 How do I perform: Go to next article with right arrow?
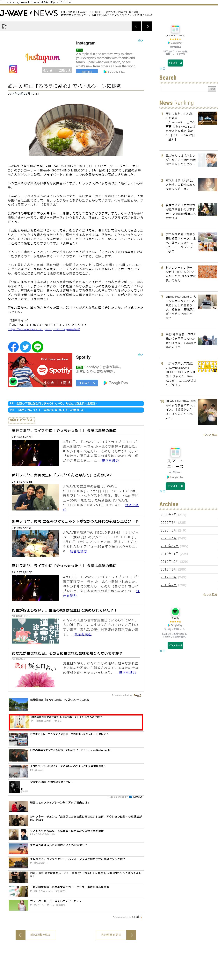click(147, 26)
